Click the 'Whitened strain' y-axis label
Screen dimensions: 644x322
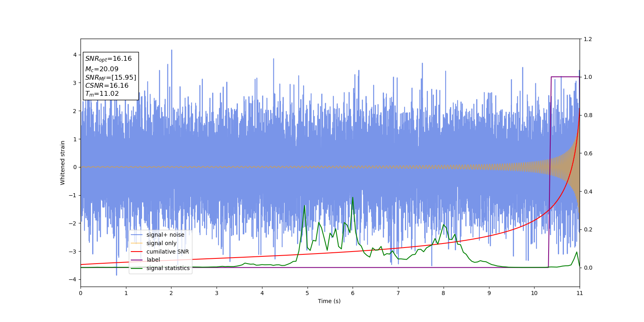[x=62, y=163]
